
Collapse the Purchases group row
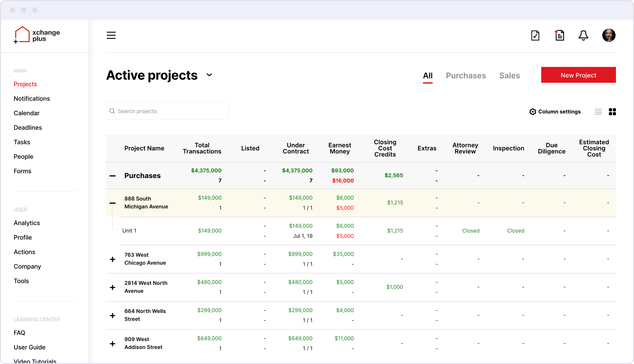pyautogui.click(x=112, y=176)
